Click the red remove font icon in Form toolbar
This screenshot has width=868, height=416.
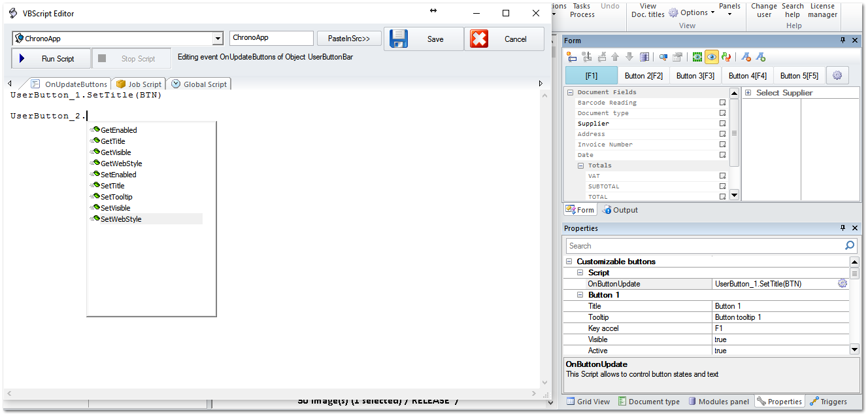point(745,57)
